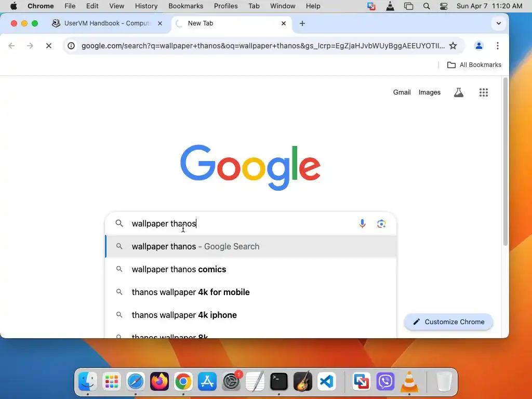
Task: Open Spotlight search in menu bar
Action: tap(427, 6)
